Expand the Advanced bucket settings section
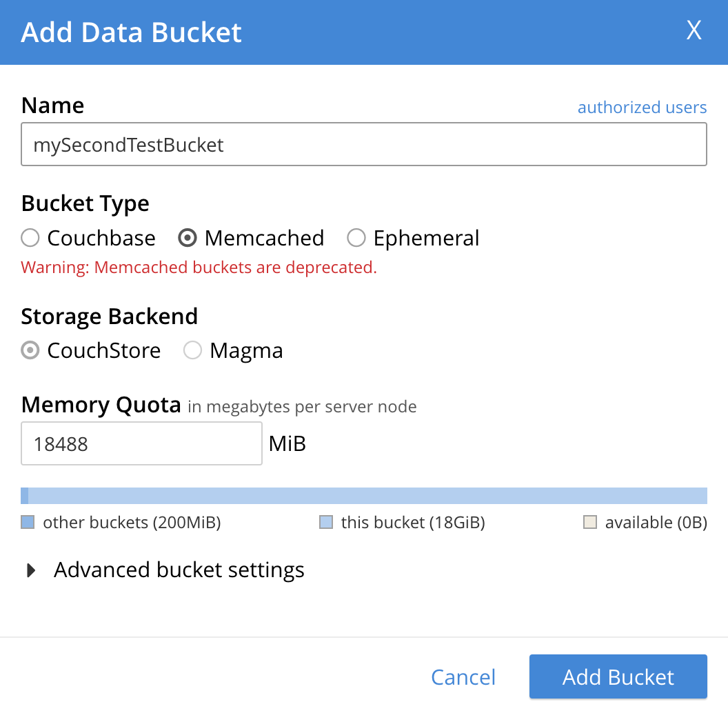728x713 pixels. 178,570
